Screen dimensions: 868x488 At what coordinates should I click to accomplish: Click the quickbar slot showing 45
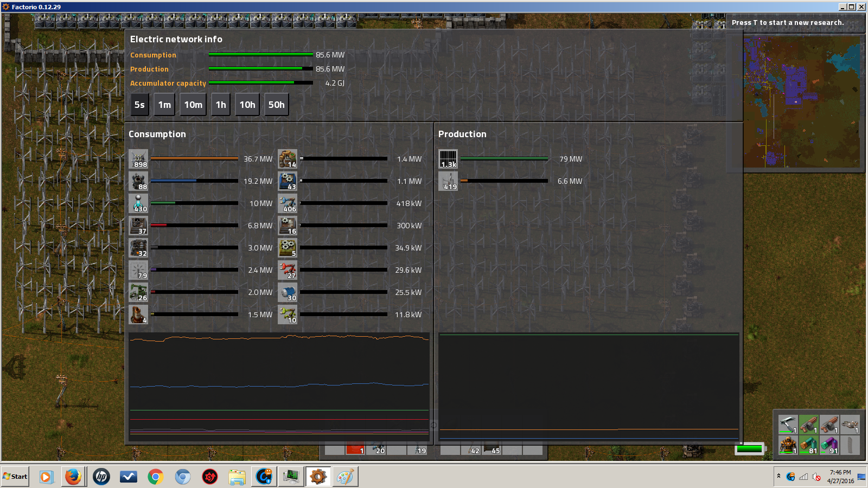point(491,450)
